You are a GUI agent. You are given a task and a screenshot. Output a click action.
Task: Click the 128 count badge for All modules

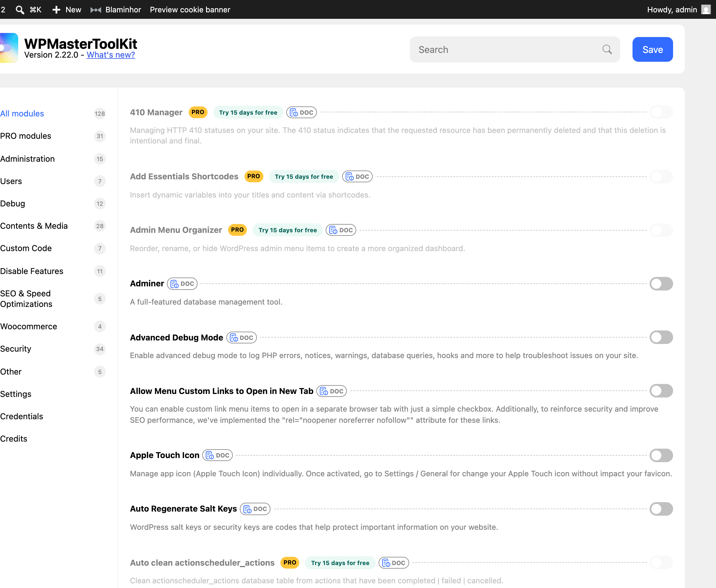(100, 113)
